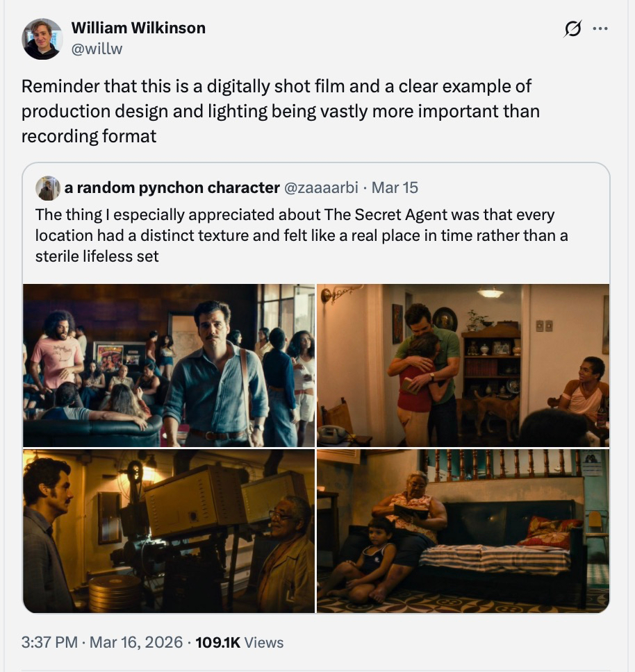Click the quoted tweet's Mar 15 date

click(395, 187)
